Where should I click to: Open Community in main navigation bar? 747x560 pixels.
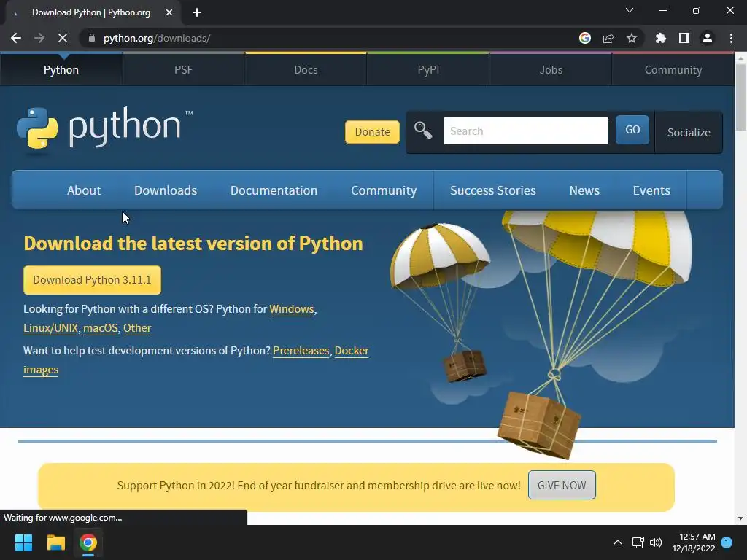click(384, 190)
